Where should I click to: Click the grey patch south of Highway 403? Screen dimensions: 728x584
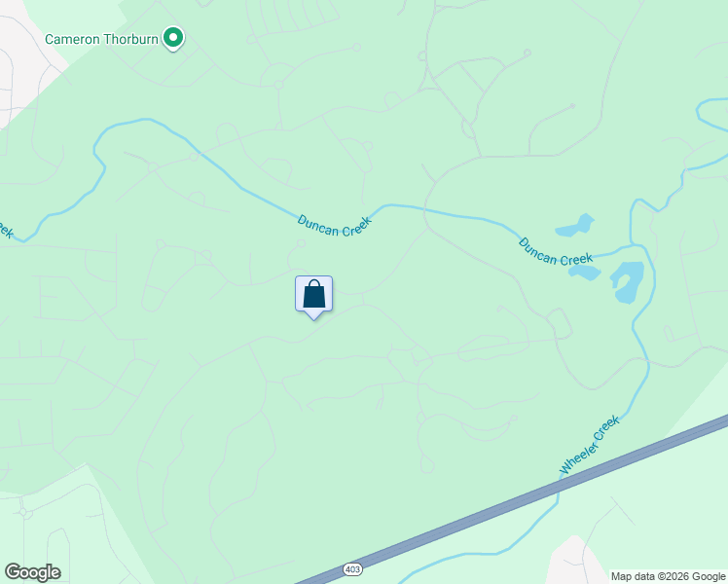point(572,561)
